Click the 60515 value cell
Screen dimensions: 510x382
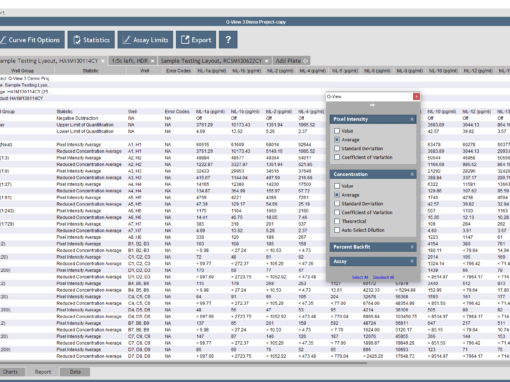click(203, 144)
